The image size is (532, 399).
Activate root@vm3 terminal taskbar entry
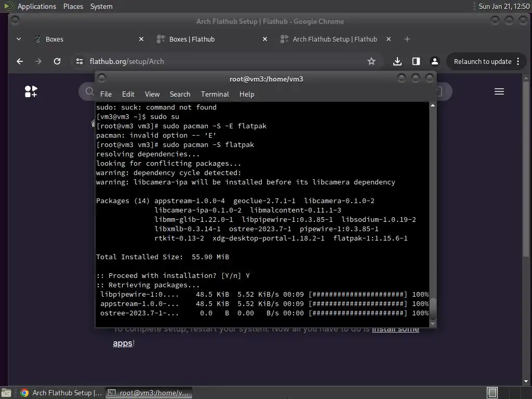[x=149, y=393]
